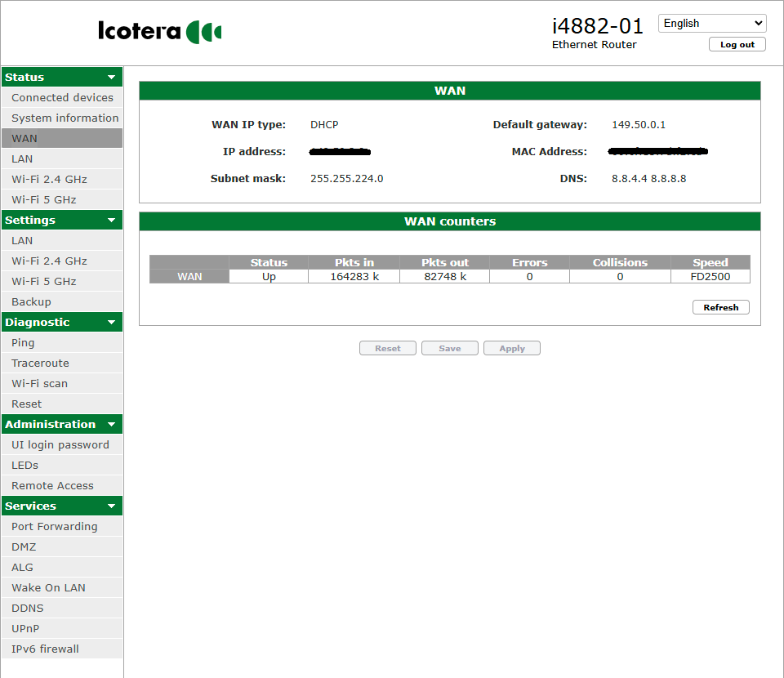Open System information page
The image size is (784, 678).
65,118
